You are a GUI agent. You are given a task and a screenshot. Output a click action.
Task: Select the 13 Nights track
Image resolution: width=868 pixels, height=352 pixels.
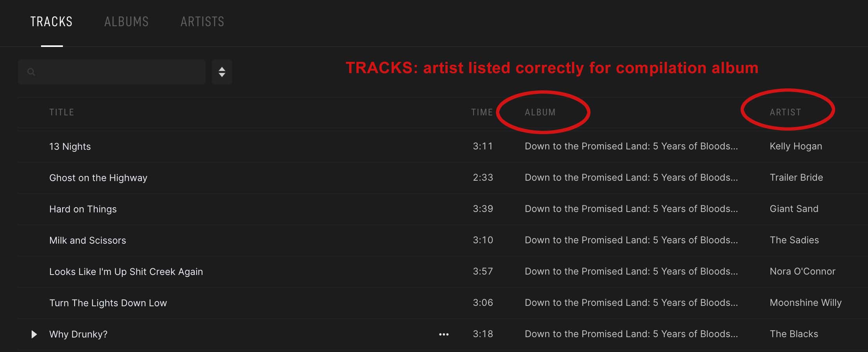70,147
